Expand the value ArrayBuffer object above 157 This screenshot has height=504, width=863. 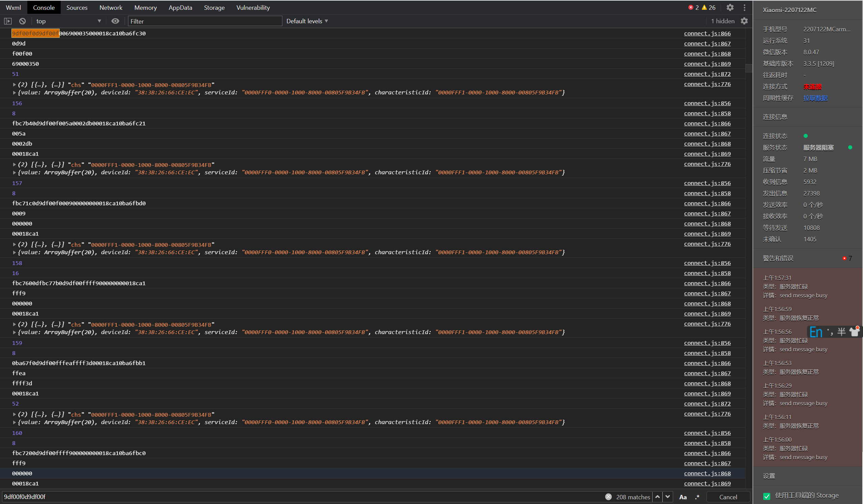[x=15, y=173]
